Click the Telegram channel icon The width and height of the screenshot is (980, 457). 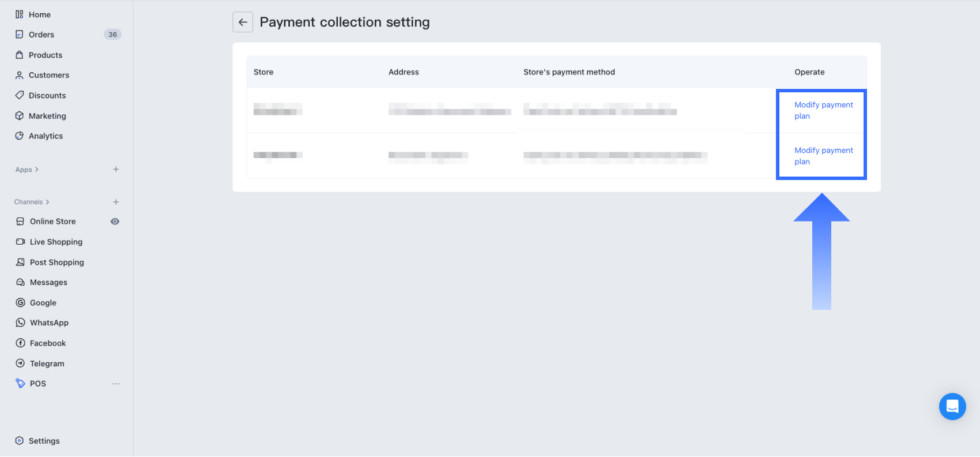[21, 364]
